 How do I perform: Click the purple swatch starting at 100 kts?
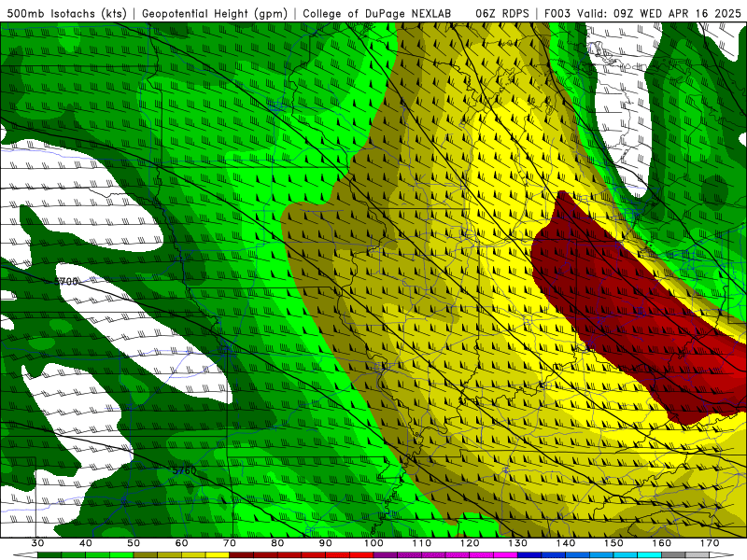pyautogui.click(x=386, y=555)
